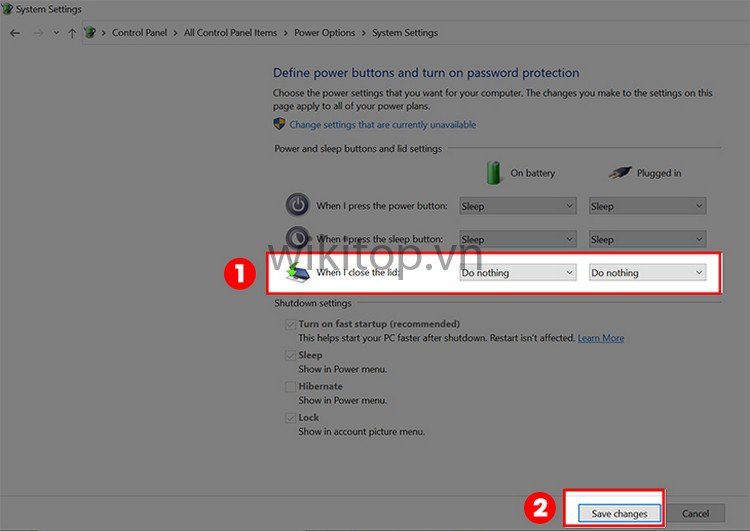The height and width of the screenshot is (531, 750).
Task: Click the Save changes button
Action: [619, 513]
